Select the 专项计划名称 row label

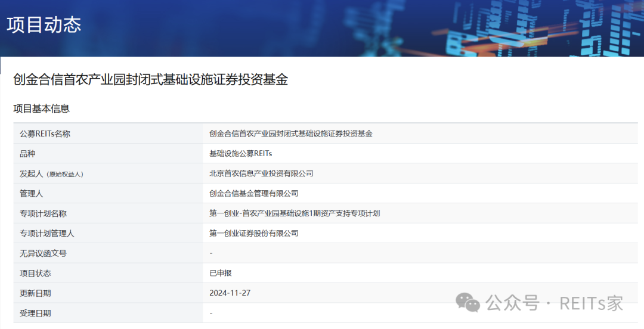coord(43,213)
